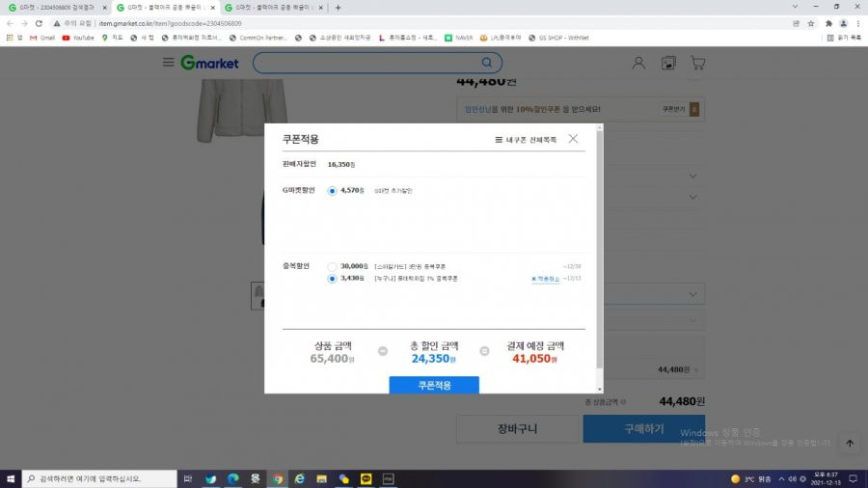Click the product thumbnail image

[258, 295]
